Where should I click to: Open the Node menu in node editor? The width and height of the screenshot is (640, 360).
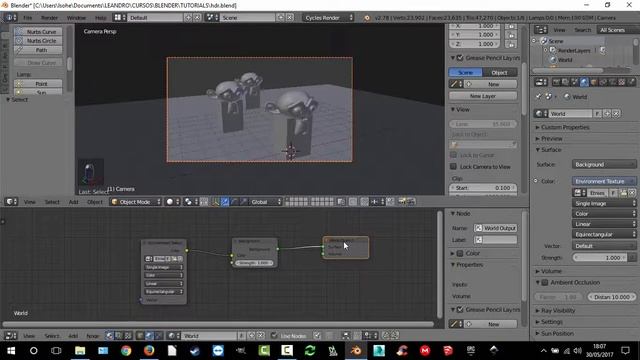pos(92,336)
